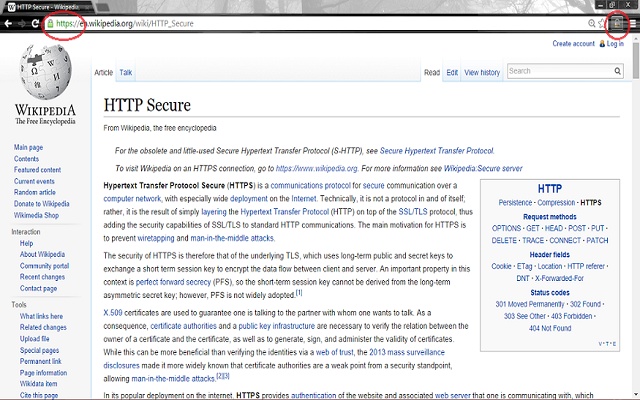The height and width of the screenshot is (400, 640).
Task: Open the Cookie header field link
Action: [x=501, y=266]
